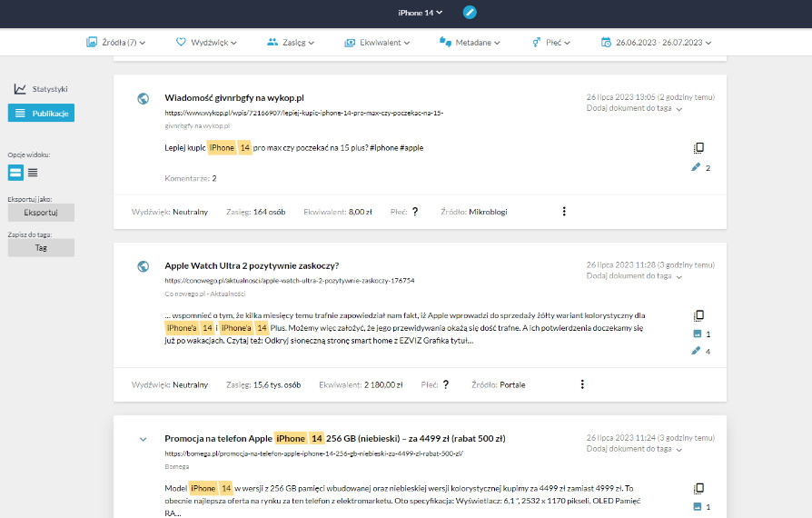Click Płeć question mark on Portale article
Viewport: 812px width, 518px height.
point(445,384)
